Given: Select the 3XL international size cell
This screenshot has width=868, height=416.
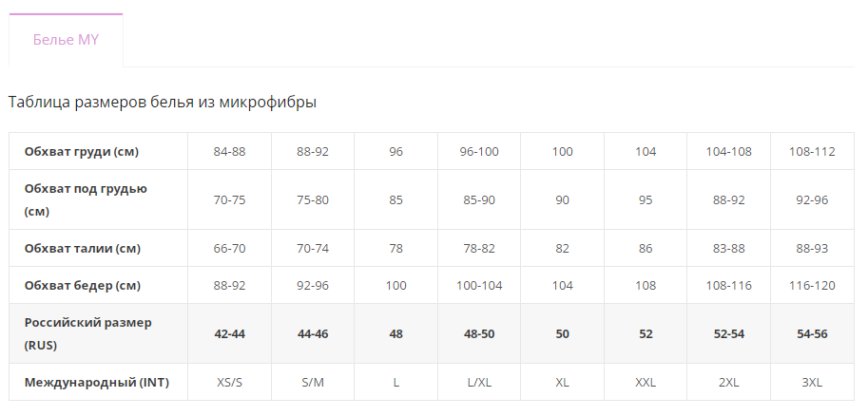Looking at the screenshot, I should tap(812, 382).
